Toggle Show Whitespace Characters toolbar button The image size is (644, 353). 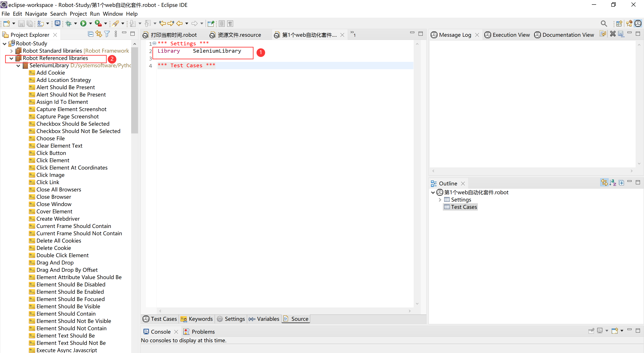(230, 23)
